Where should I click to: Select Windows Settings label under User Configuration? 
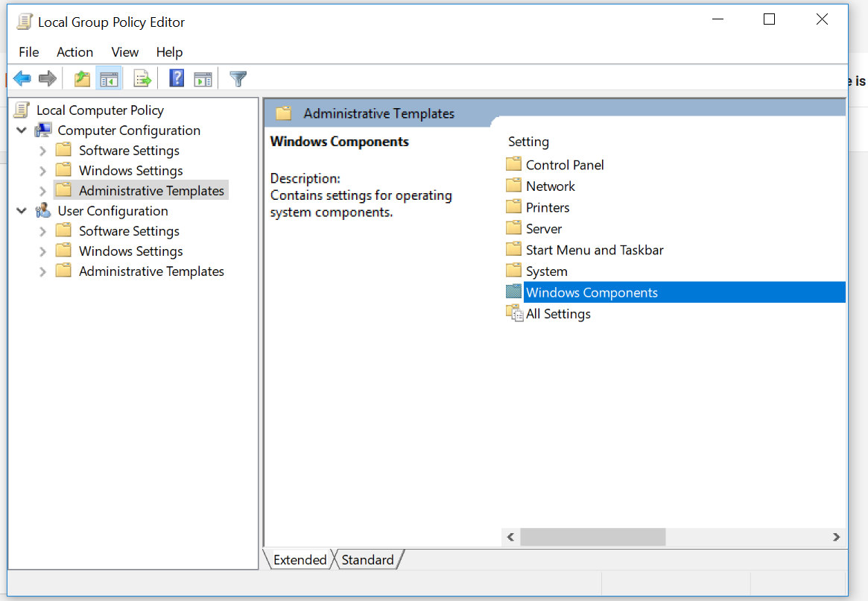[130, 251]
